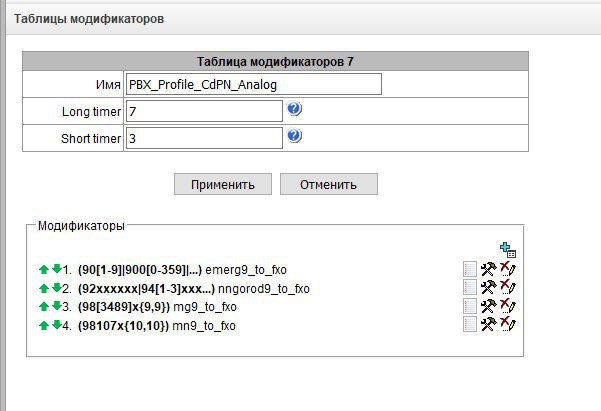The width and height of the screenshot is (601, 411).
Task: Click the Применить button
Action: point(223,184)
